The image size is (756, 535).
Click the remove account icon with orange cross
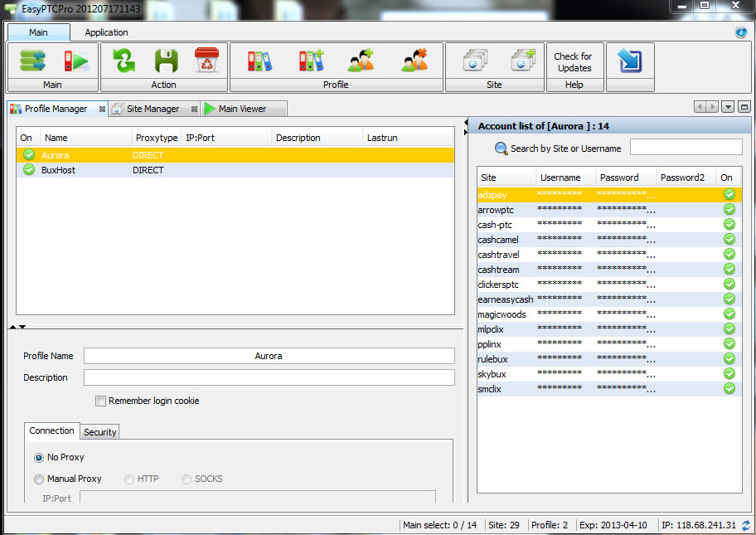coord(414,61)
